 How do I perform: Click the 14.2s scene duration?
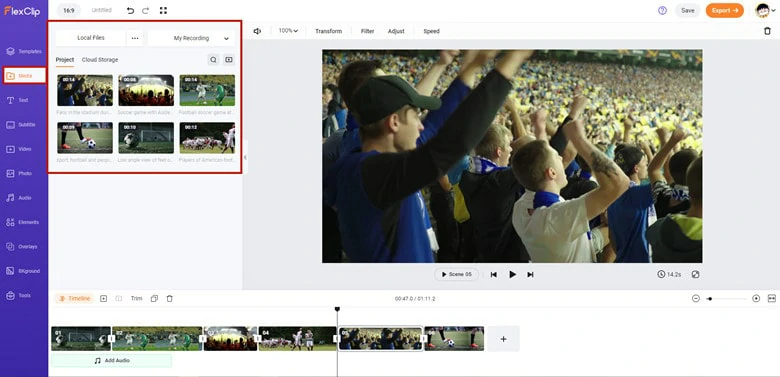(669, 275)
